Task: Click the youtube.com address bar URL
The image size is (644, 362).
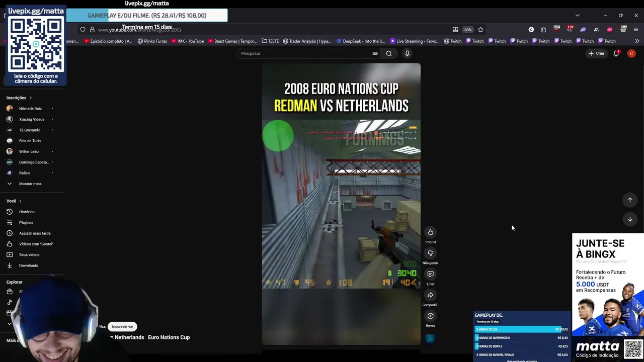Action: 139,30
